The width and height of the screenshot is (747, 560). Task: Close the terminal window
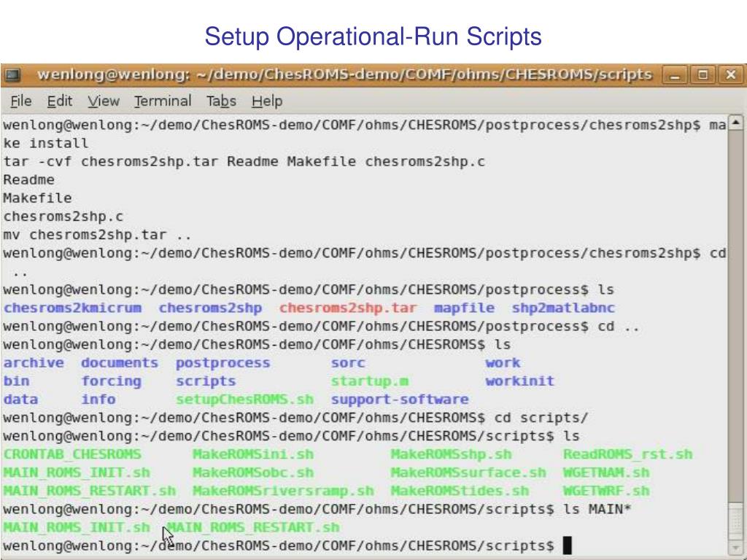730,75
